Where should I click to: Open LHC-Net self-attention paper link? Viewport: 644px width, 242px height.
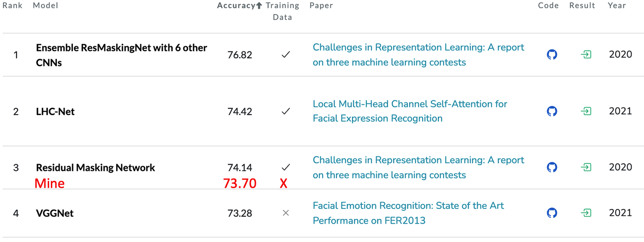point(410,111)
